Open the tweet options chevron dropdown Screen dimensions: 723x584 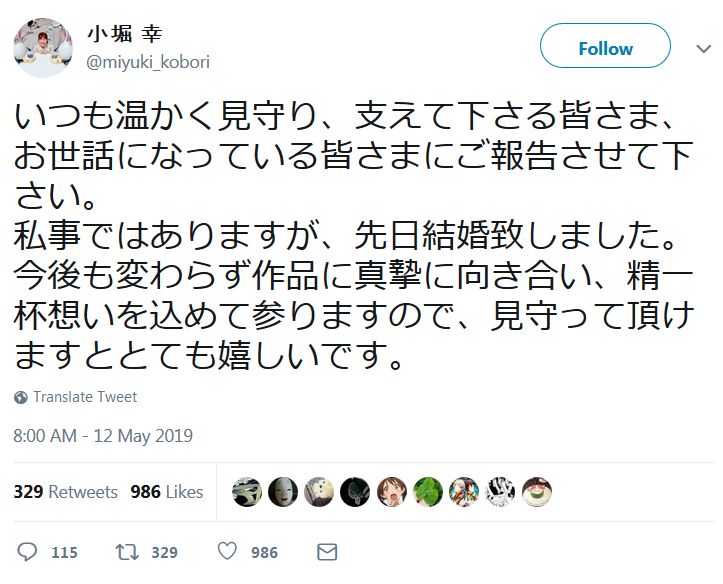pos(703,48)
